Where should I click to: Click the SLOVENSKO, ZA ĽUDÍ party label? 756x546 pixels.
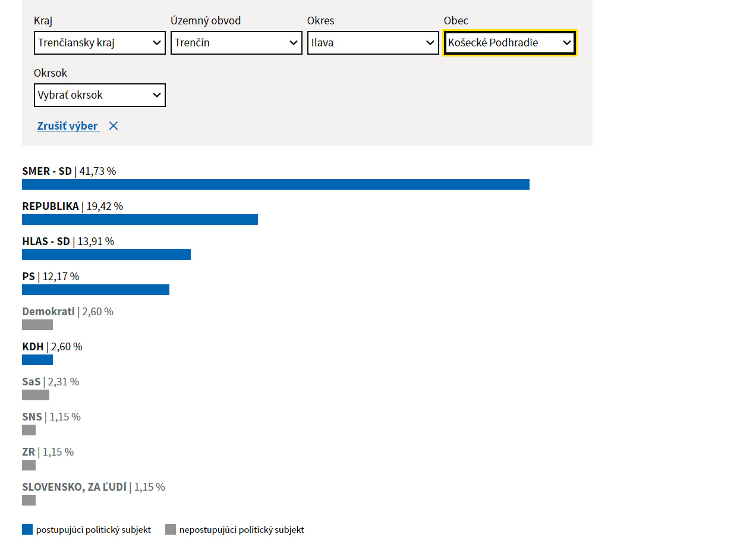[x=74, y=487]
